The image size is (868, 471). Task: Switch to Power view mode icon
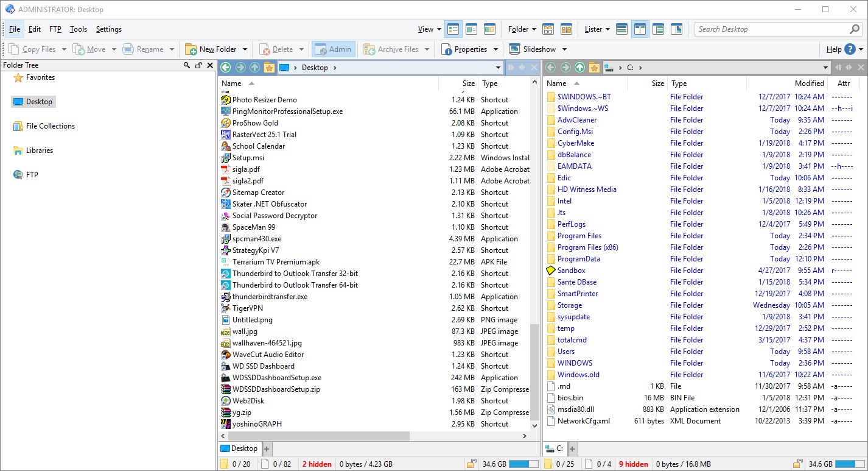(x=471, y=29)
